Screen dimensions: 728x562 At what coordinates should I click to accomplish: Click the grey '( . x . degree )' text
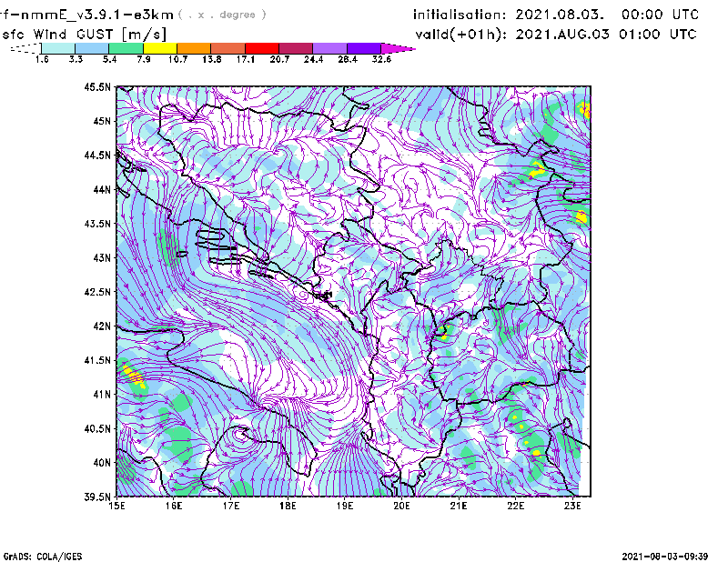(x=222, y=15)
